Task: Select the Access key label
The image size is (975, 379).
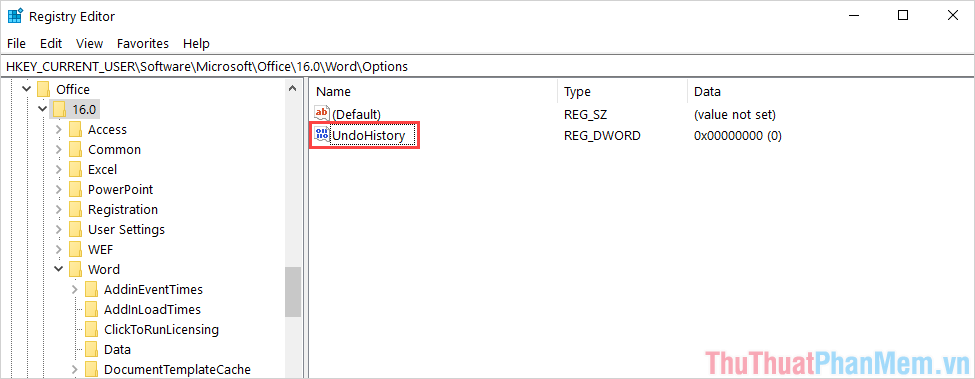Action: 107,129
